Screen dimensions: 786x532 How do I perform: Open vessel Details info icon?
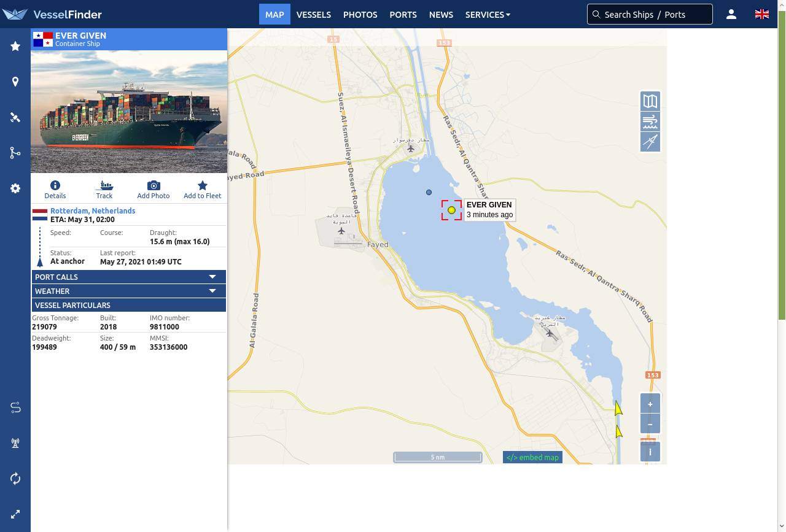pos(55,190)
